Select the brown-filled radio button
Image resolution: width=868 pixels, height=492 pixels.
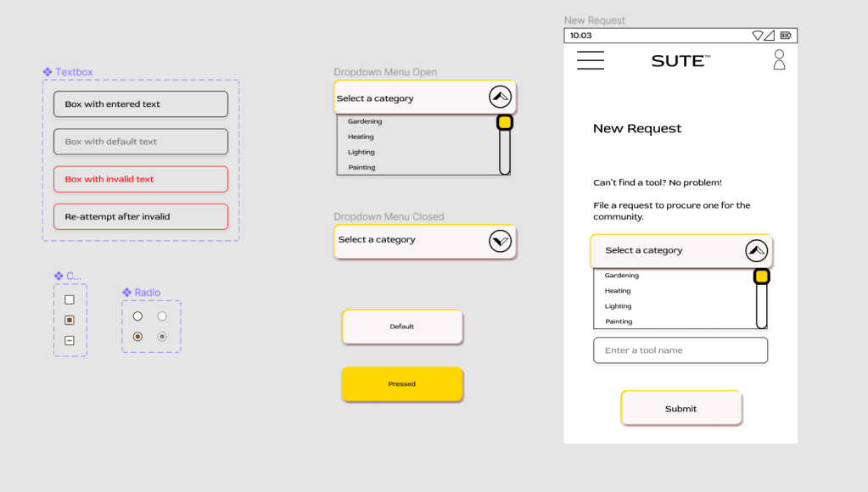point(137,337)
